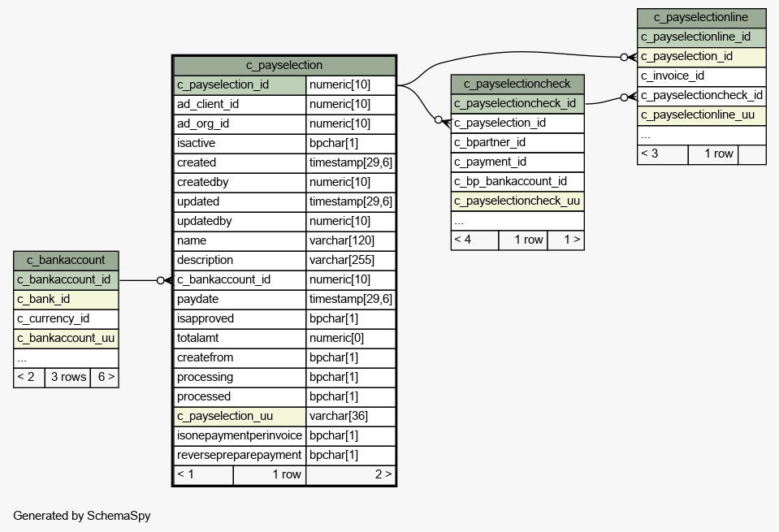
Task: Click the description column cell
Action: pyautogui.click(x=240, y=260)
